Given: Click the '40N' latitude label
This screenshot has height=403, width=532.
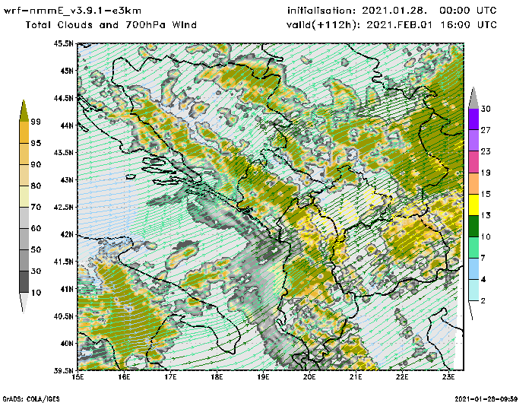Looking at the screenshot, I should [66, 343].
